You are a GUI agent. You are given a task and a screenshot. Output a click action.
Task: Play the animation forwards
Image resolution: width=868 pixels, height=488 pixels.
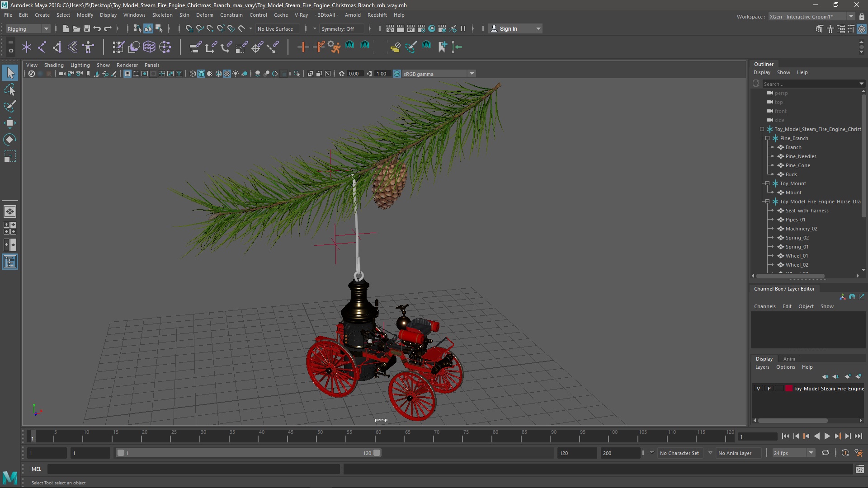827,436
